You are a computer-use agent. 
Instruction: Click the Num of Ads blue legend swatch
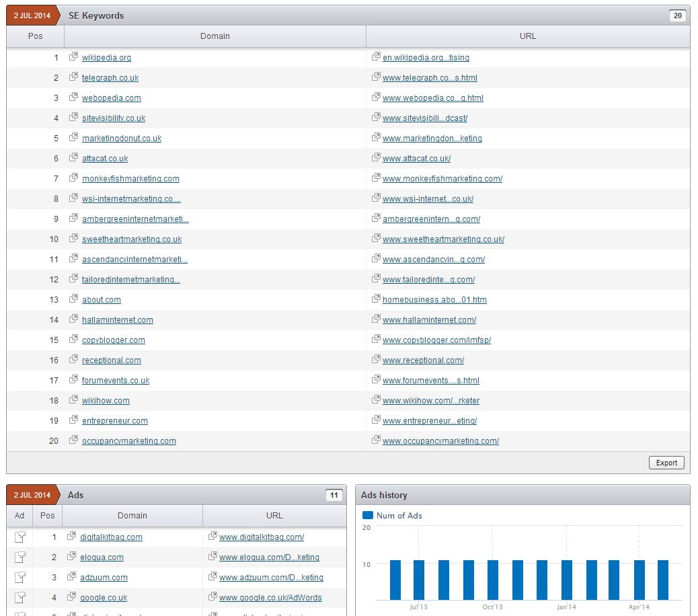368,515
